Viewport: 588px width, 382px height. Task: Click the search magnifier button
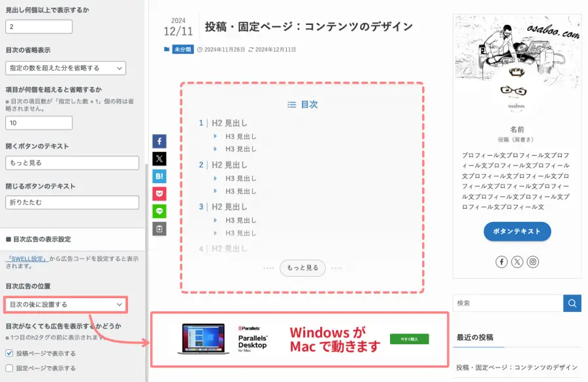tap(572, 303)
